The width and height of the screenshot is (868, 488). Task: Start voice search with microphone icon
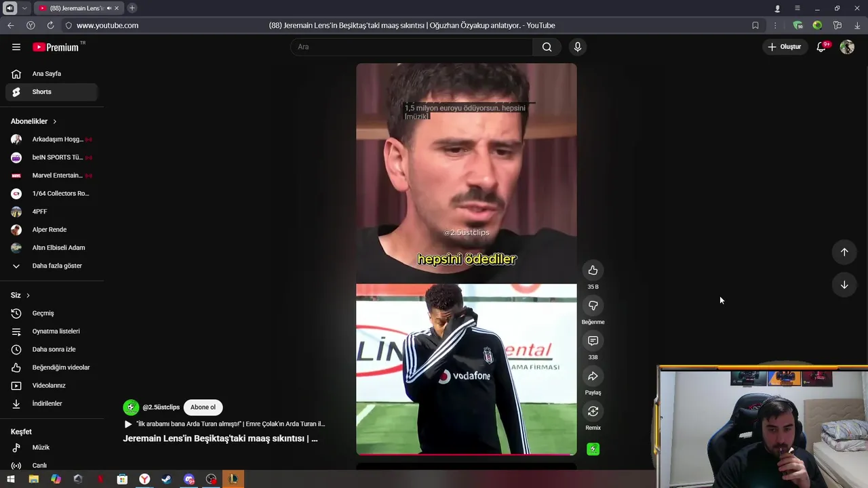pos(577,47)
